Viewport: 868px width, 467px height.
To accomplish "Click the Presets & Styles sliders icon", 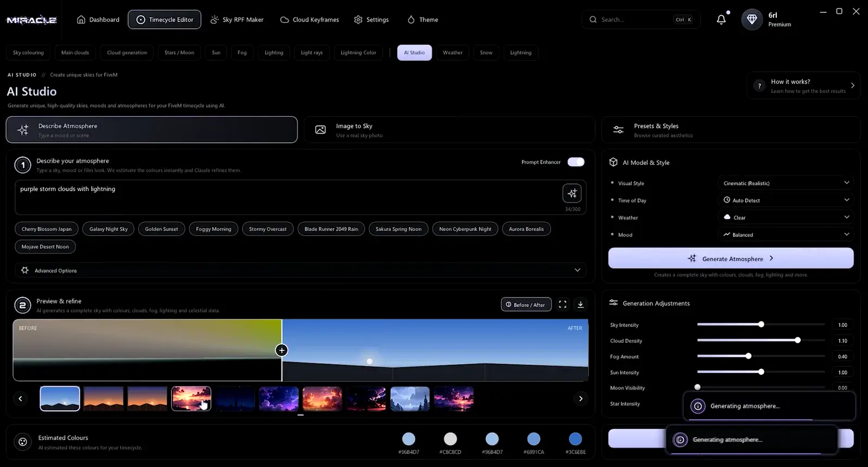I will pyautogui.click(x=618, y=130).
